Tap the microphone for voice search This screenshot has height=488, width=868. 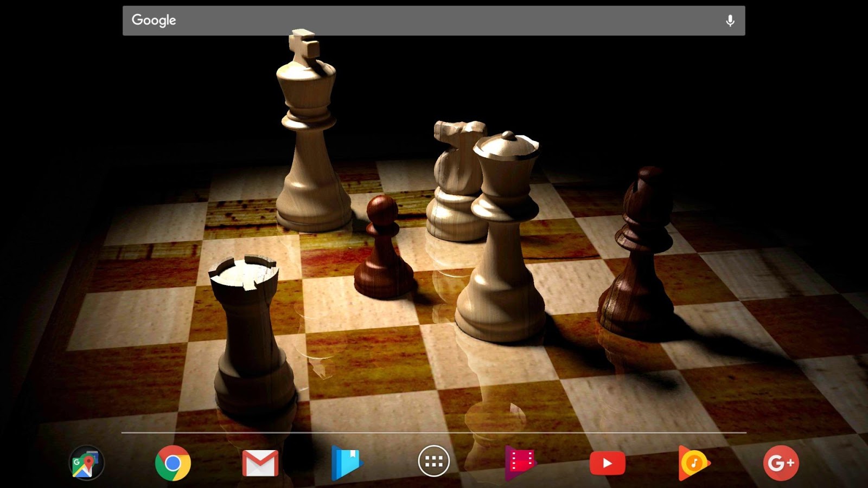730,21
